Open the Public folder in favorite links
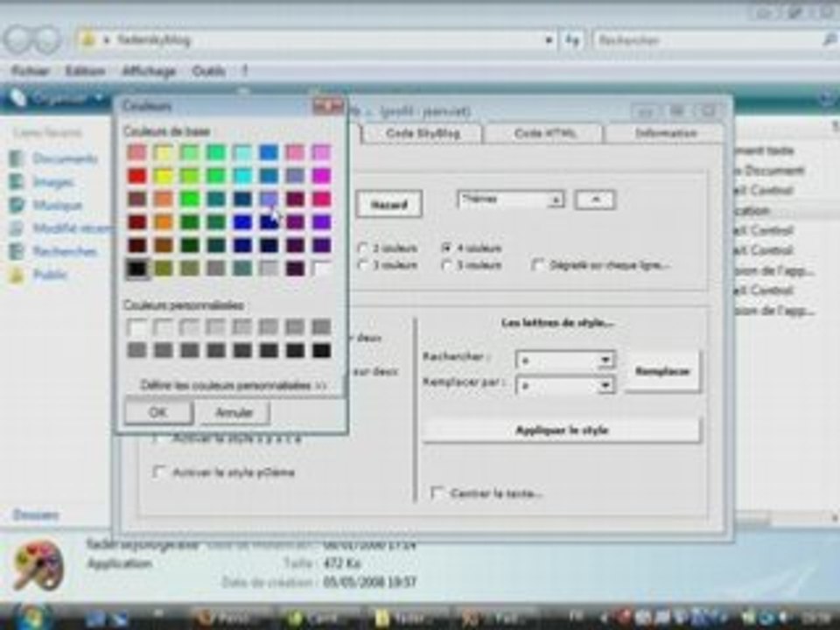The height and width of the screenshot is (630, 840). [39, 275]
